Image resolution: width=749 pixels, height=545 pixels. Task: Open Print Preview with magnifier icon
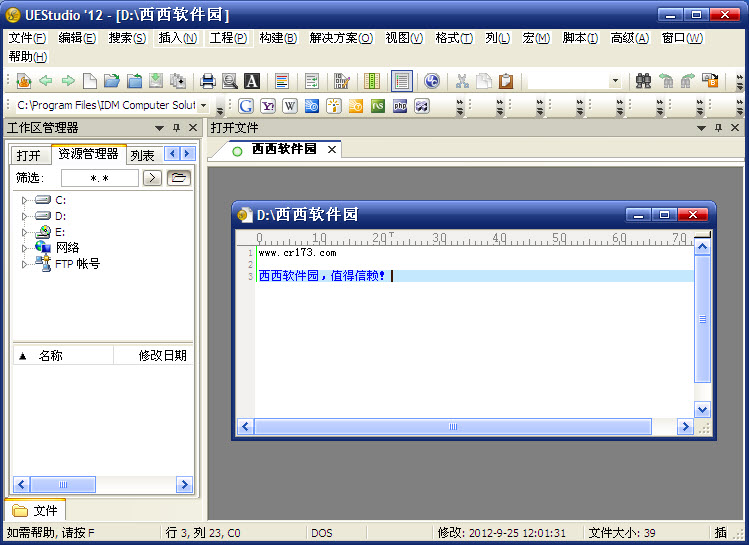[230, 81]
